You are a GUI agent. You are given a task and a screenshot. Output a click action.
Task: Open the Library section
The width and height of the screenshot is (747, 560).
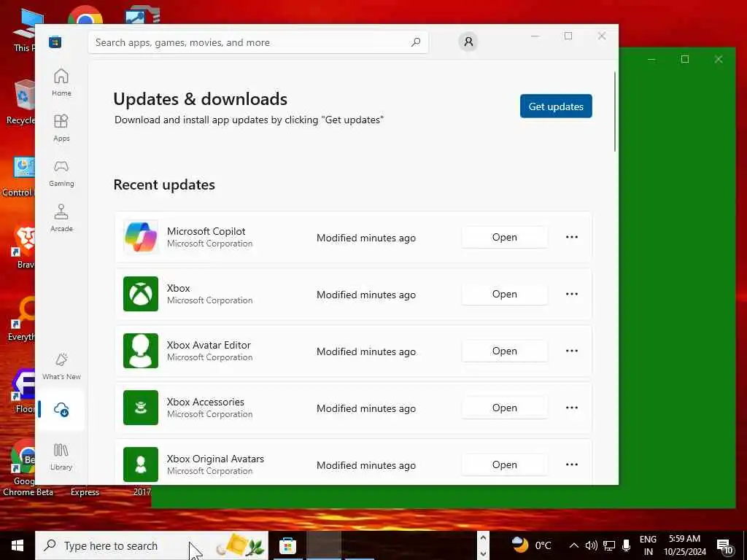(x=61, y=456)
